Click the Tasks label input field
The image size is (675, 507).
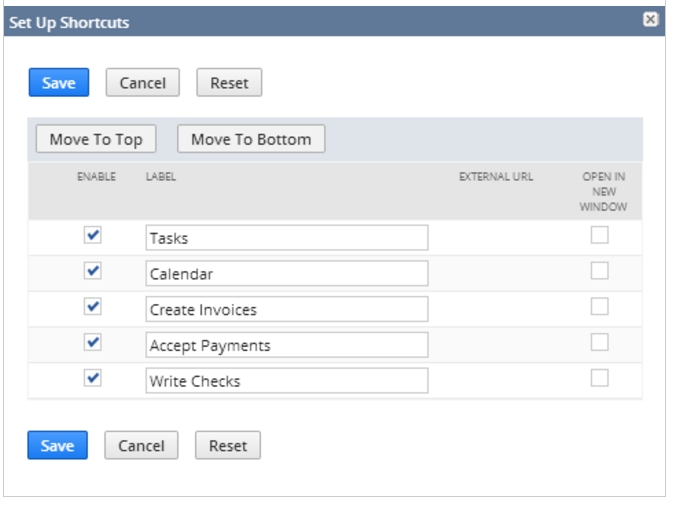(x=286, y=238)
